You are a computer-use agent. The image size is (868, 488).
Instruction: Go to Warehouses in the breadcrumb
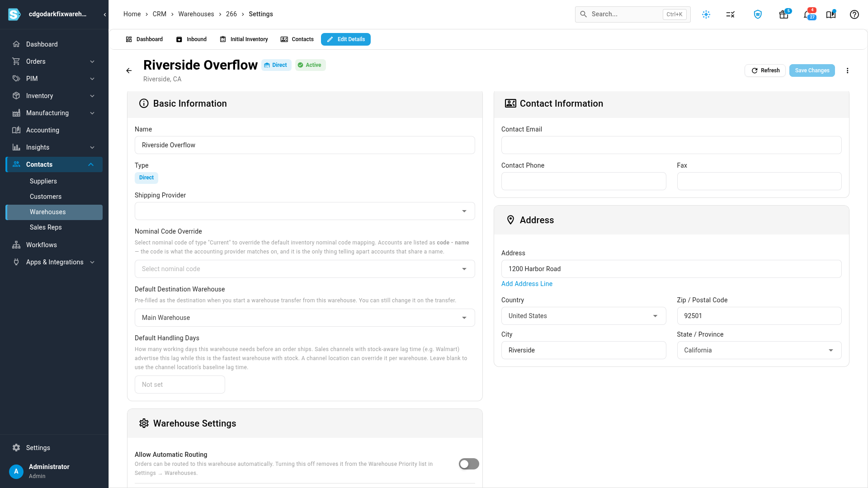[x=196, y=14]
